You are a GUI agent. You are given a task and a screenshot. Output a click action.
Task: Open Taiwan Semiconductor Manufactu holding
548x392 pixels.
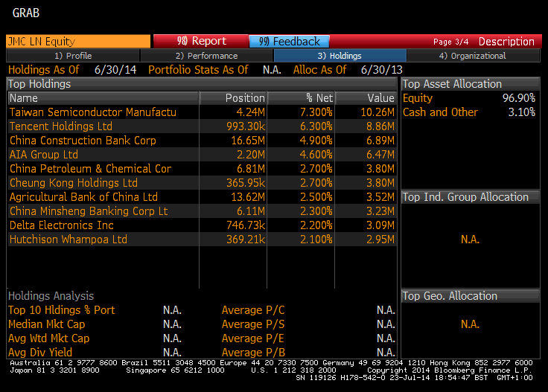point(93,112)
